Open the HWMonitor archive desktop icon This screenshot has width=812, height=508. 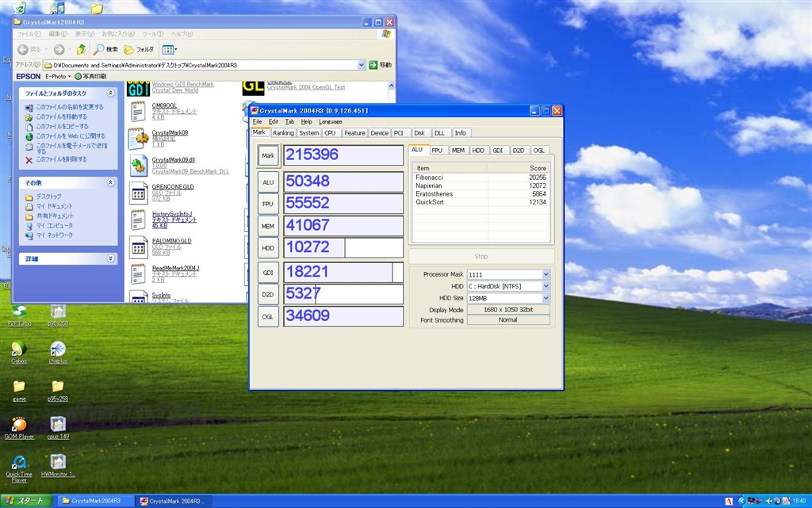coord(57,462)
